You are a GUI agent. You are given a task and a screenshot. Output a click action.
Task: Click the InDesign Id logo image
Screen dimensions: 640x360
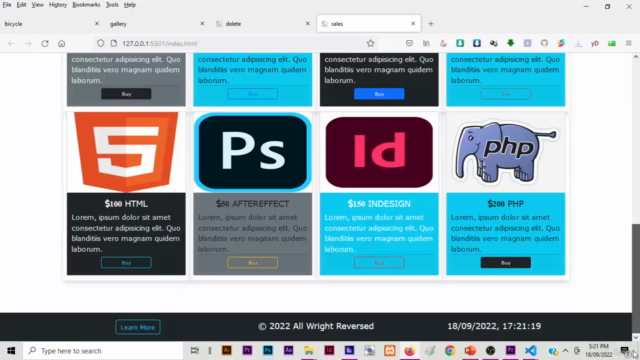pyautogui.click(x=379, y=152)
